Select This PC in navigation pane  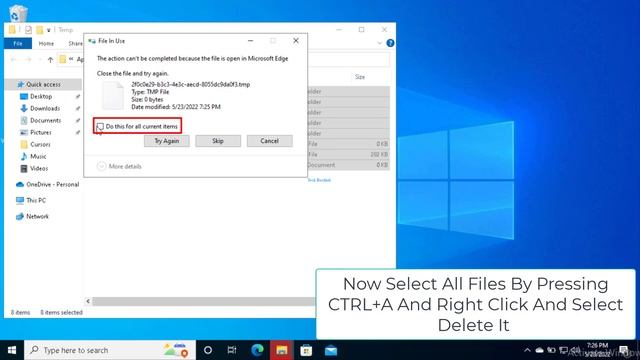click(36, 200)
